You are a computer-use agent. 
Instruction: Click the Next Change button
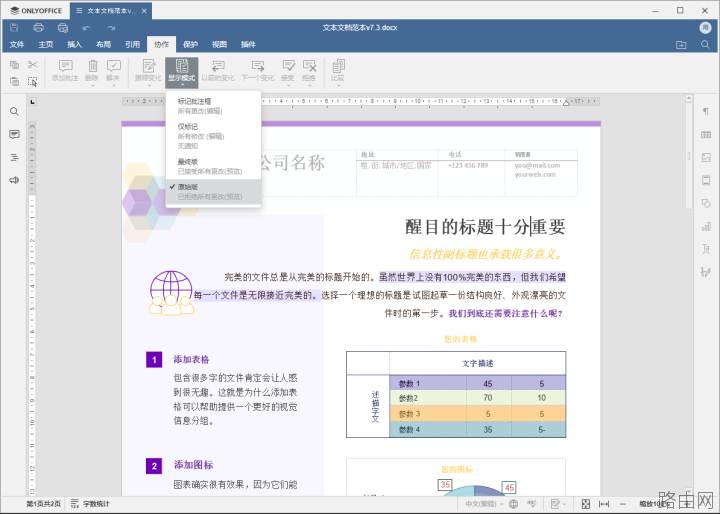pos(258,71)
